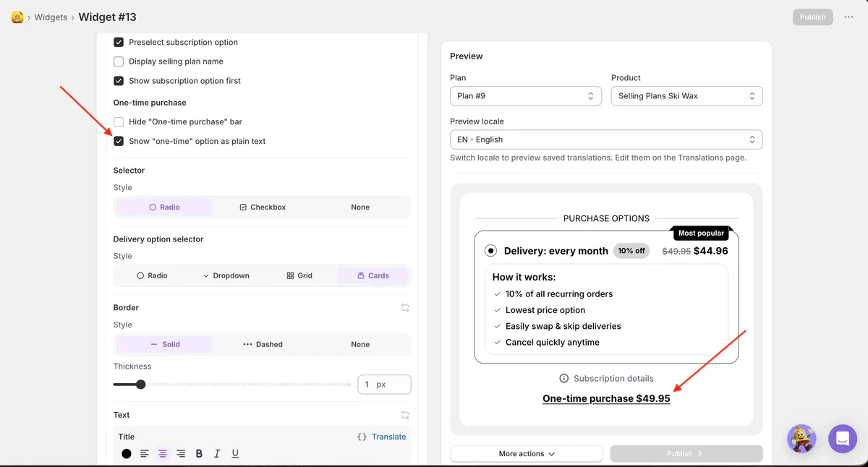Choose Radio under Selector style
Viewport: 868px width, 467px height.
[x=164, y=207]
